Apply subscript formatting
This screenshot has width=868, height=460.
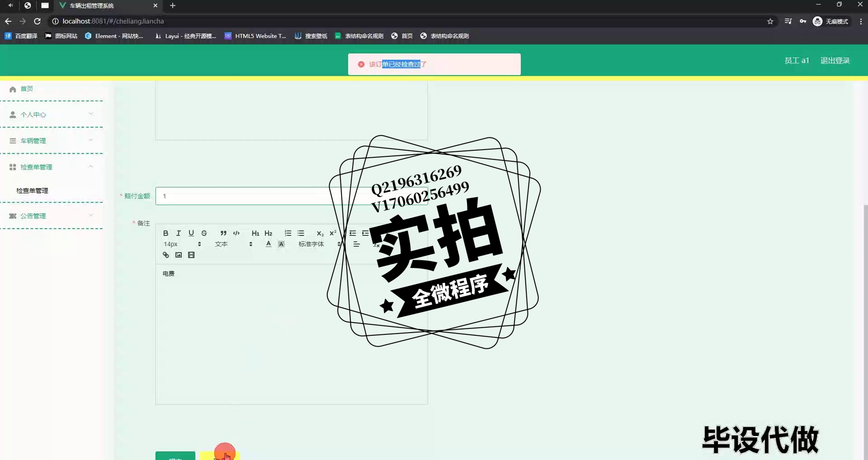pyautogui.click(x=320, y=233)
